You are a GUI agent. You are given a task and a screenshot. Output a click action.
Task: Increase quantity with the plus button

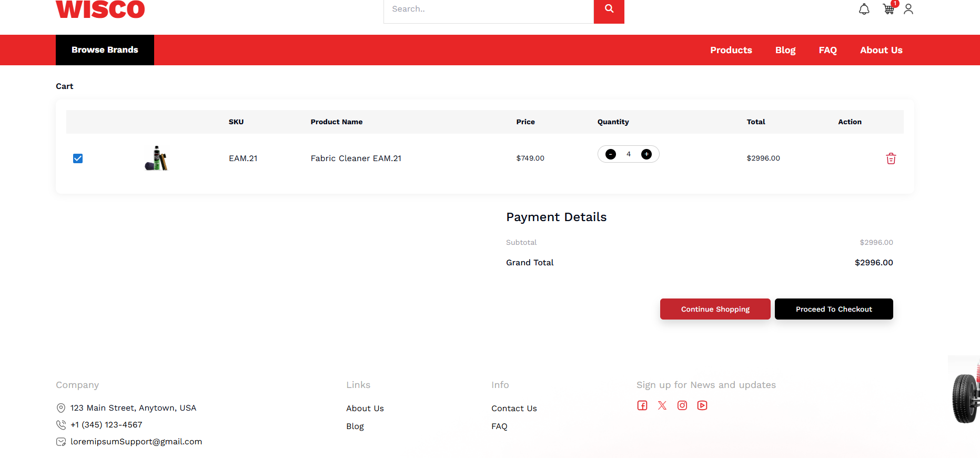coord(646,154)
